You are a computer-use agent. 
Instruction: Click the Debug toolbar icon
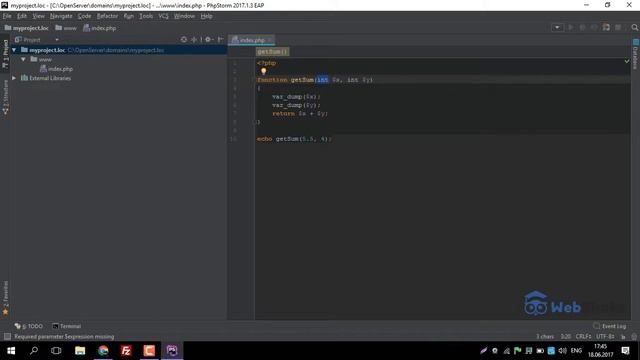click(x=582, y=27)
